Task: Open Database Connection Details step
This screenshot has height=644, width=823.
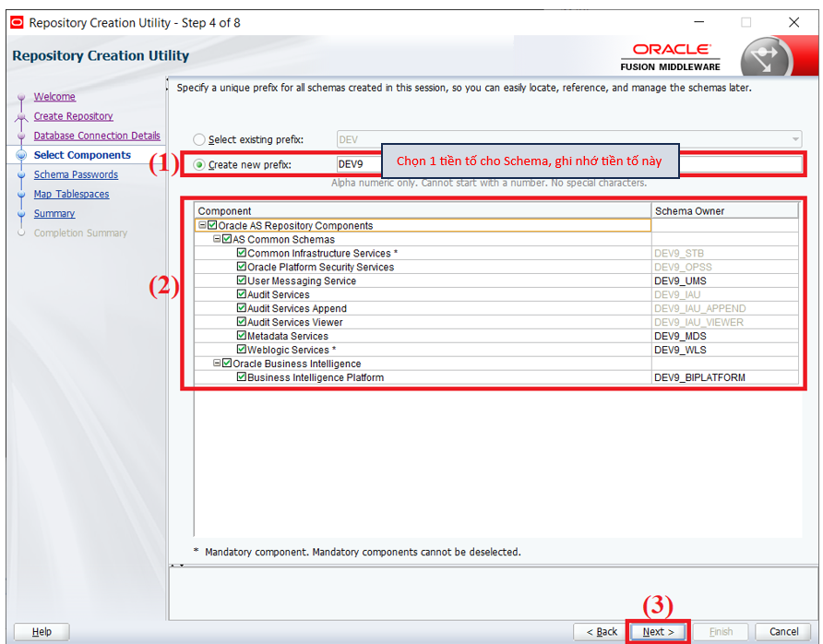Action: coord(97,136)
